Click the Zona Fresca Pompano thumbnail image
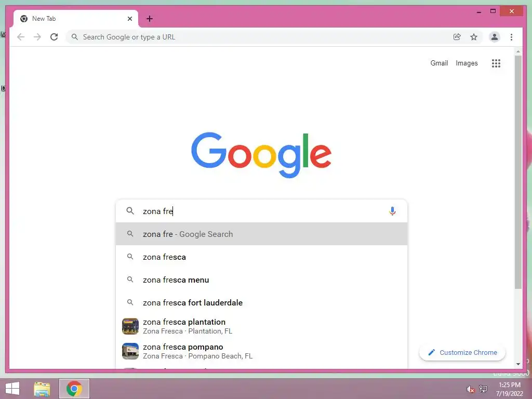This screenshot has height=399, width=532. coord(130,351)
